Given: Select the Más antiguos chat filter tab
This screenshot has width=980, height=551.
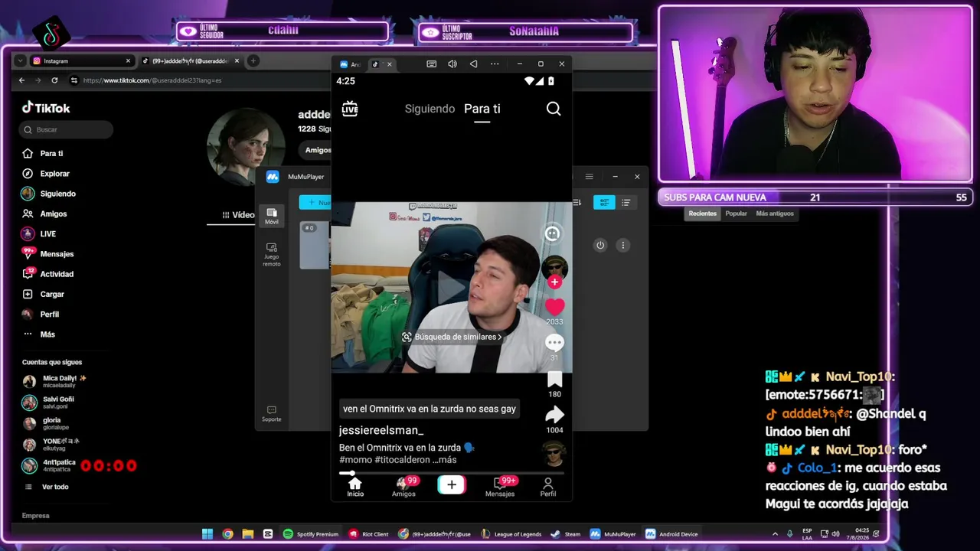Looking at the screenshot, I should point(775,214).
